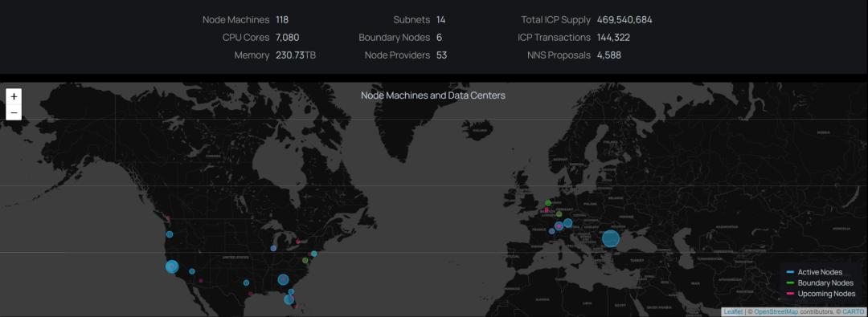Click the map title Node Machines and Data Centers
Image resolution: width=868 pixels, height=317 pixels.
(x=433, y=96)
